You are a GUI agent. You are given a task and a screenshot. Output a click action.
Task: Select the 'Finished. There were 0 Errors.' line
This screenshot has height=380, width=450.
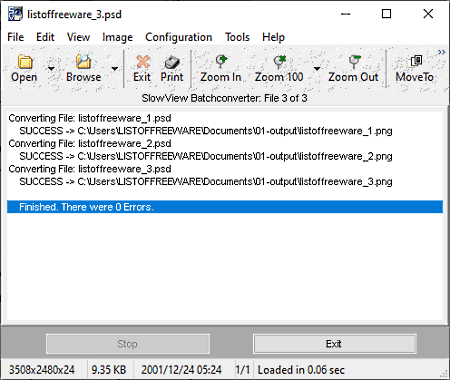click(225, 207)
